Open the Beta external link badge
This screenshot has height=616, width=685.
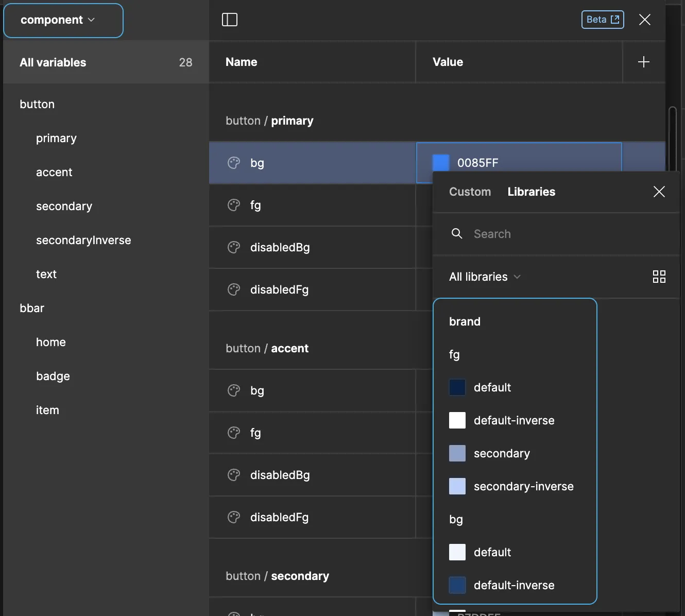coord(602,20)
